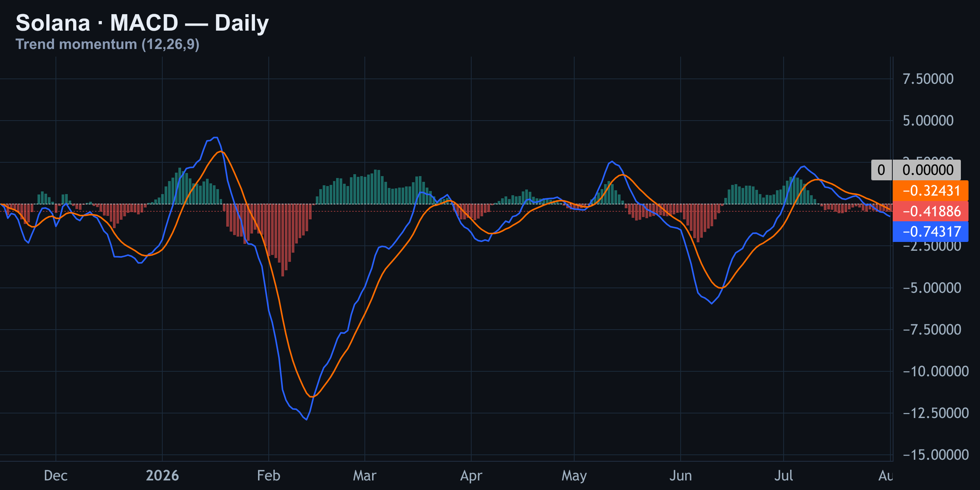
Task: Click the subtitle 'Trend momentum (12,26,9)'
Action: point(108,44)
